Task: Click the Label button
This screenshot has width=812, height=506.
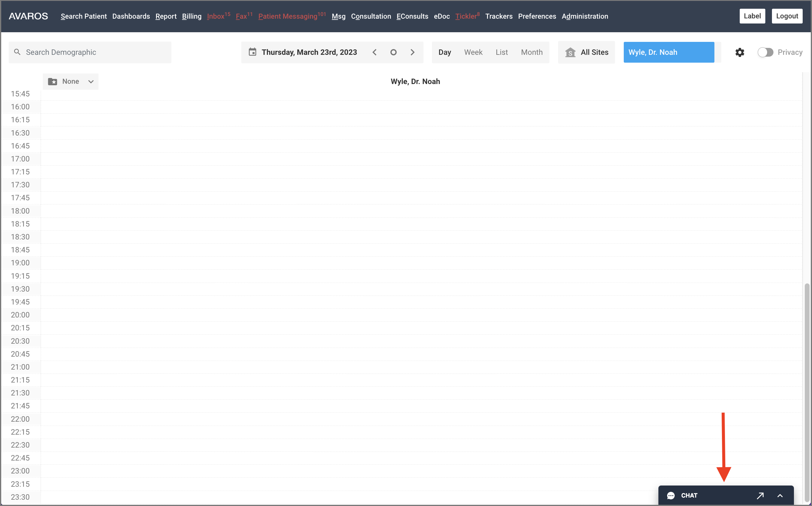Action: point(752,16)
